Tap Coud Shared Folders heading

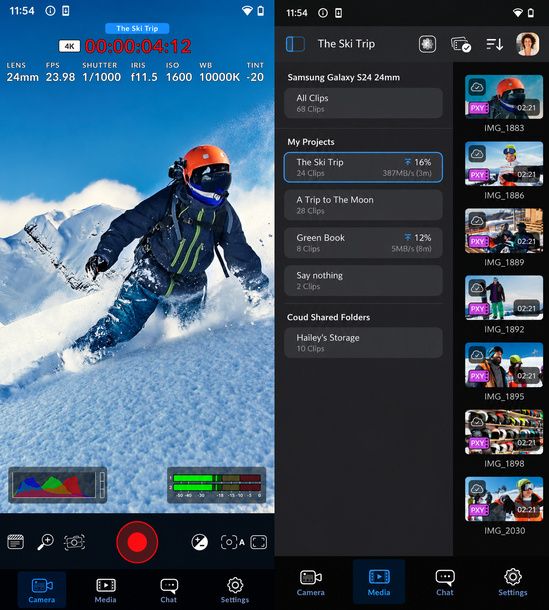point(328,317)
